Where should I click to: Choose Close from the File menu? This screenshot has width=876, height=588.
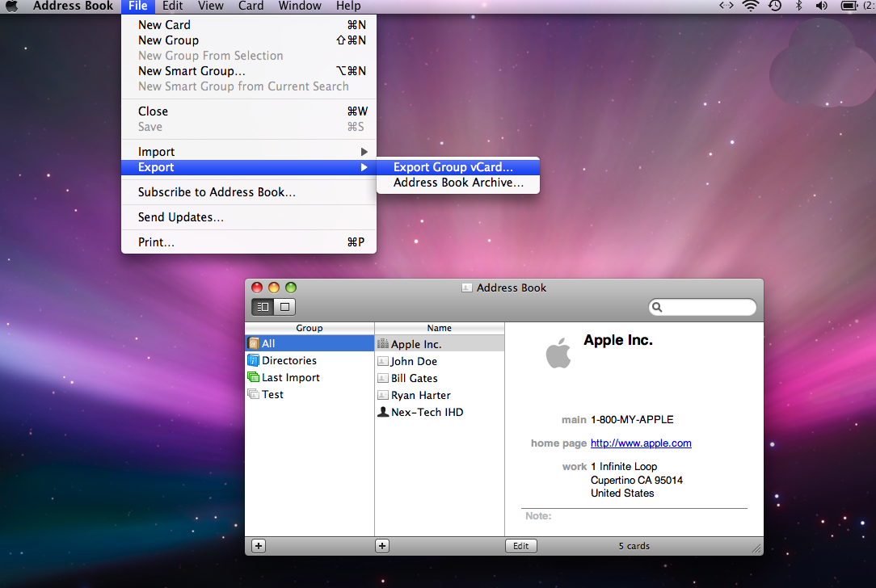point(249,111)
